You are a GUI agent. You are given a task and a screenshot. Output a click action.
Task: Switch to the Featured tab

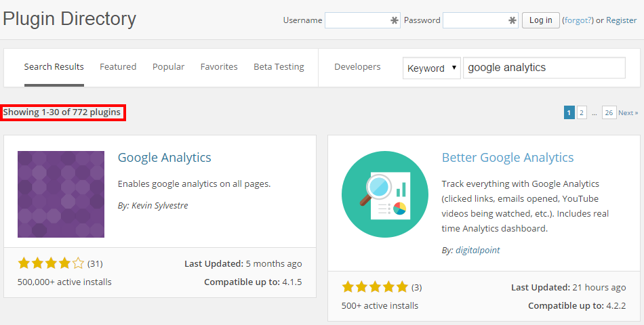pyautogui.click(x=118, y=67)
